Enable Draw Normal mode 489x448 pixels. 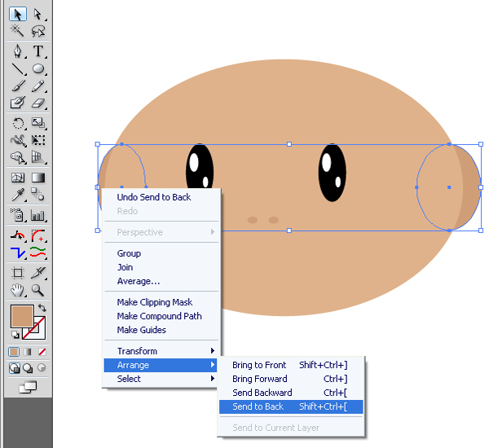pyautogui.click(x=15, y=368)
